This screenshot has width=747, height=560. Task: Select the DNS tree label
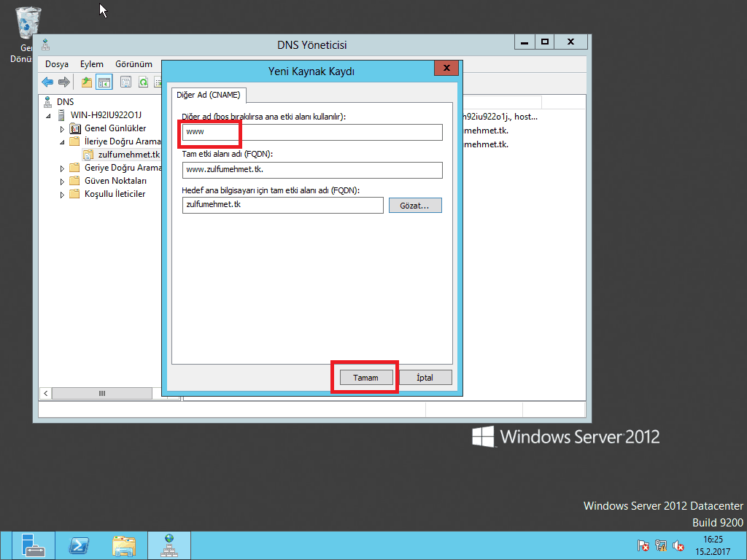point(65,102)
